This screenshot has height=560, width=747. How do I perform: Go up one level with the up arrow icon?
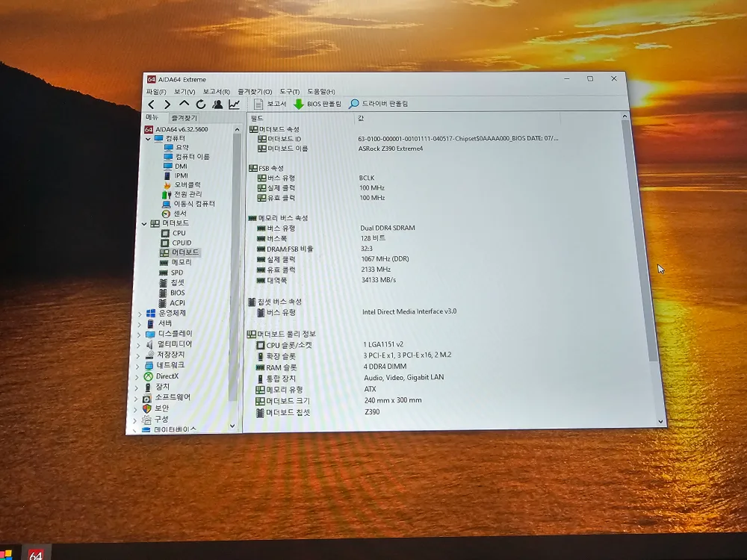click(x=184, y=104)
